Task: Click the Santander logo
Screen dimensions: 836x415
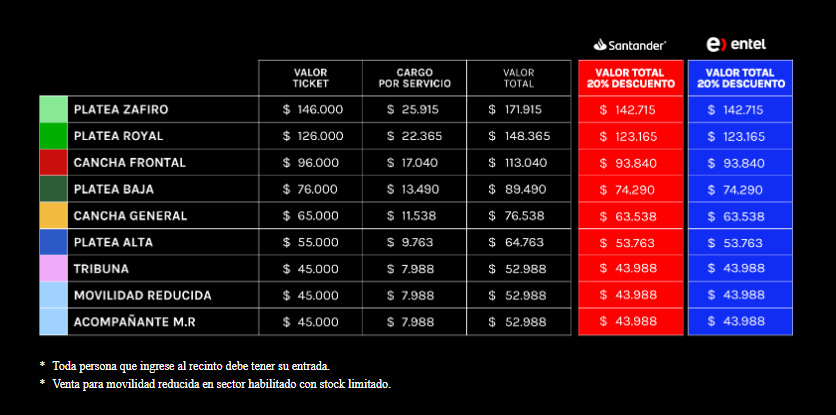Action: (630, 44)
